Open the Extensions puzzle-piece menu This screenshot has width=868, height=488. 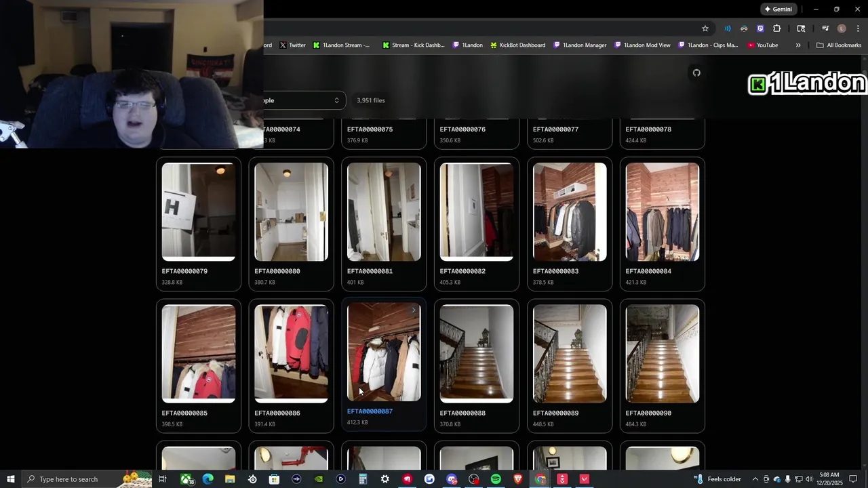[x=777, y=28]
